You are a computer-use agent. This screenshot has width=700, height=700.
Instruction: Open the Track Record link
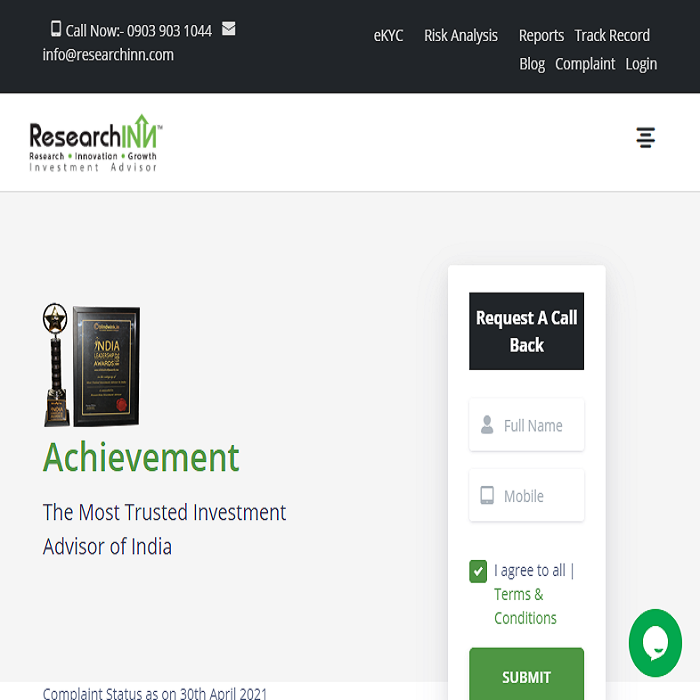(x=612, y=35)
